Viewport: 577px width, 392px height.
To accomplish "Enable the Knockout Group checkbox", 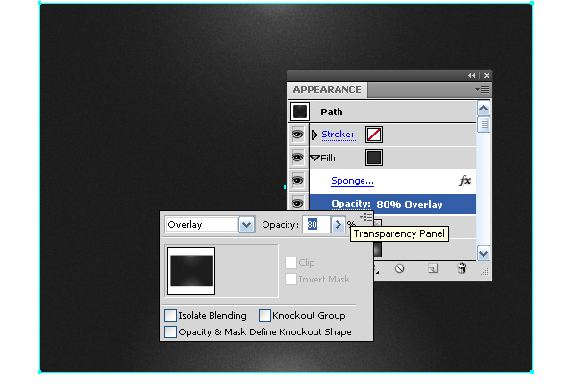I will point(264,315).
